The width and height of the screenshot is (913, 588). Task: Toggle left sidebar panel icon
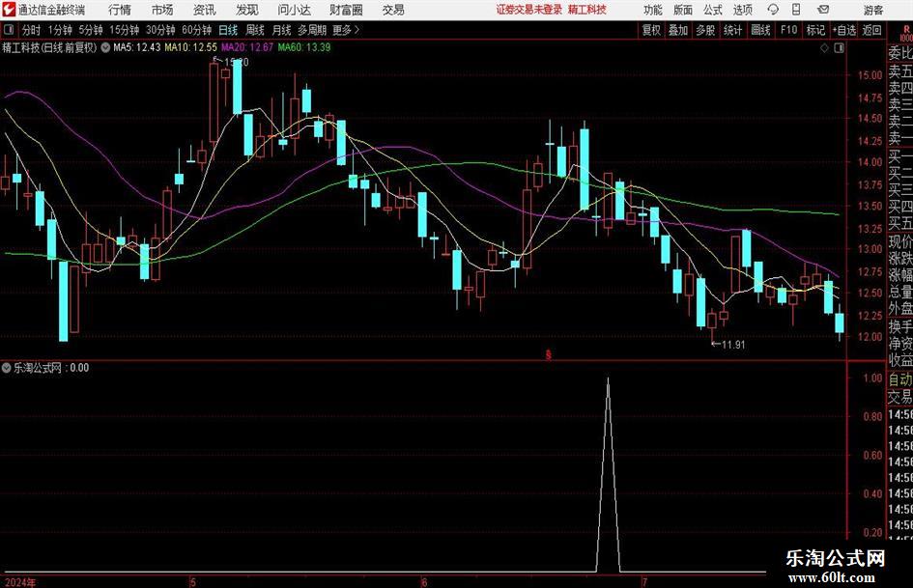pos(9,30)
